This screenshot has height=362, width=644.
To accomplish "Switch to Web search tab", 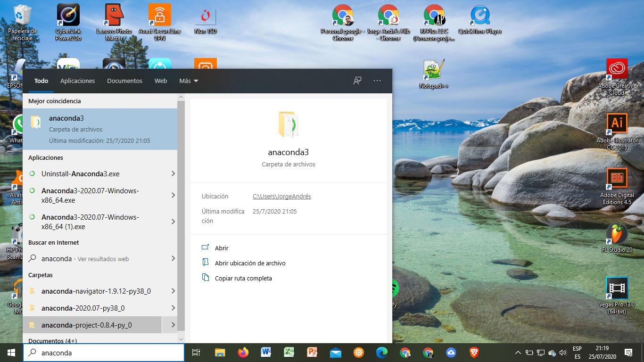I will [161, 81].
